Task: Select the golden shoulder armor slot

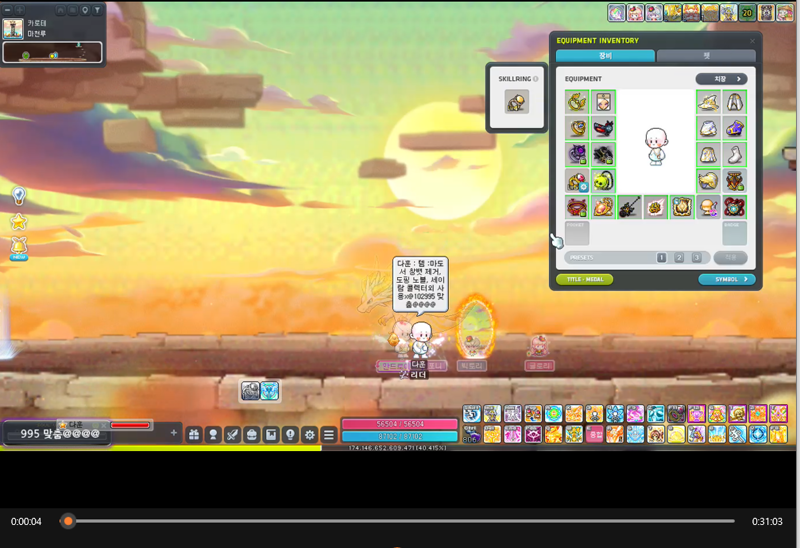Action: point(709,181)
